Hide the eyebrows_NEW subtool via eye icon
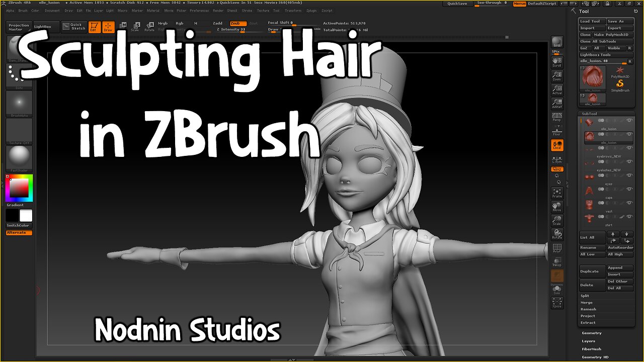The width and height of the screenshot is (644, 362). [x=629, y=149]
